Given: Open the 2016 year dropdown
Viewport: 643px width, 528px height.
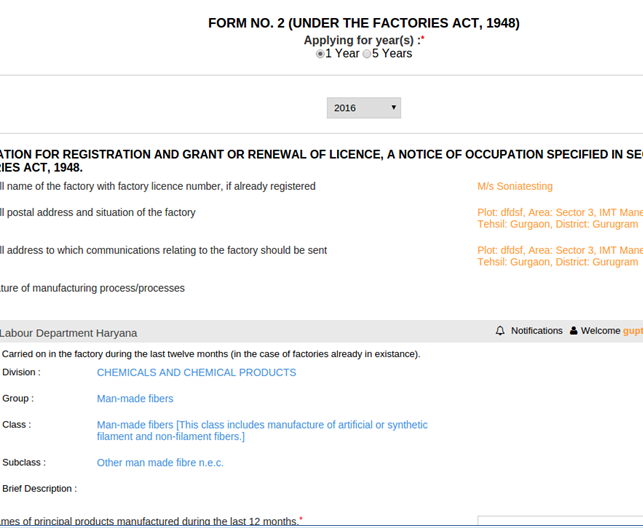Looking at the screenshot, I should 363,108.
